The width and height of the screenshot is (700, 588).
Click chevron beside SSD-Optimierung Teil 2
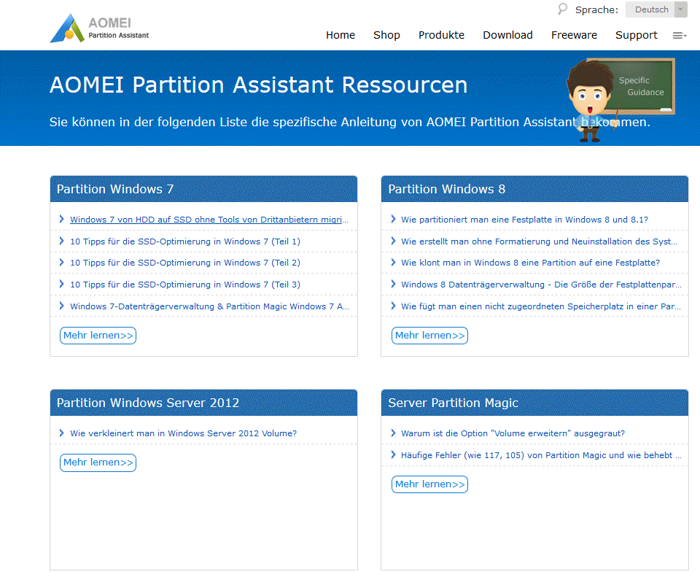click(61, 262)
